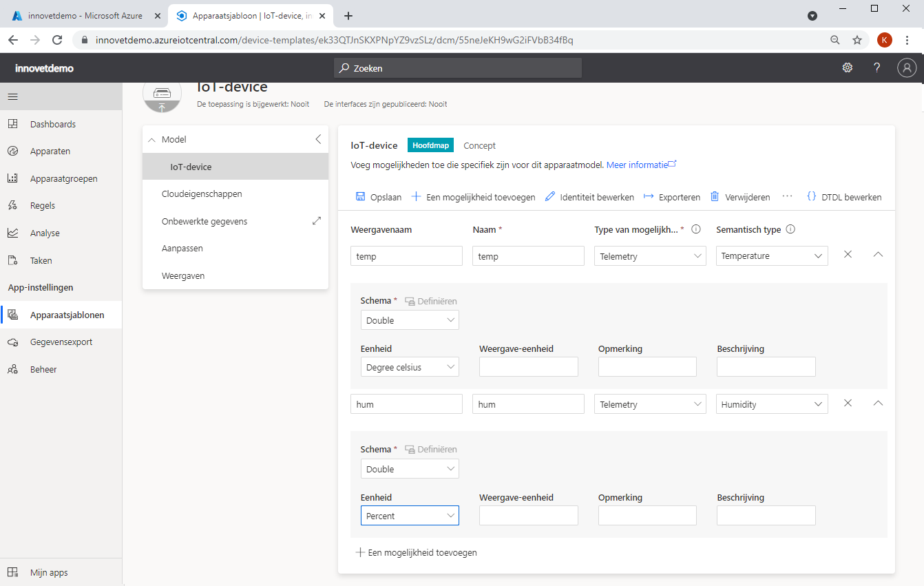Click Opmerking field under temp
924x586 pixels.
pos(647,367)
